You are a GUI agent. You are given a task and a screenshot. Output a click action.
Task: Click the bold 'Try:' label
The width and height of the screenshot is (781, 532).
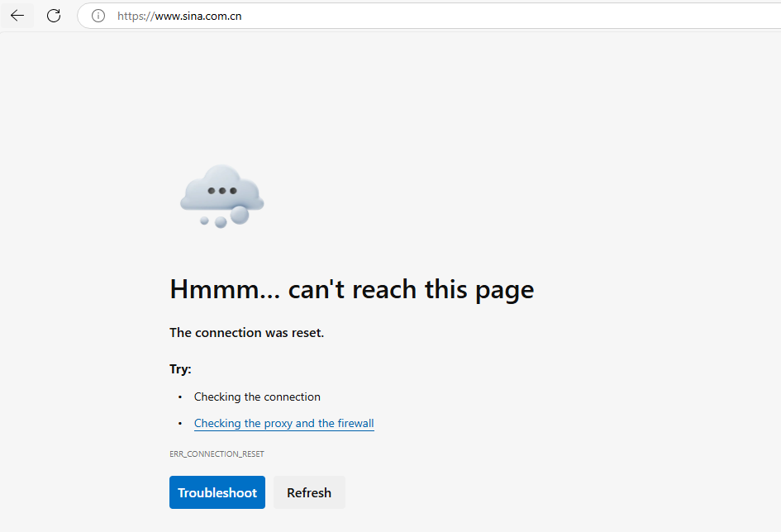(180, 368)
